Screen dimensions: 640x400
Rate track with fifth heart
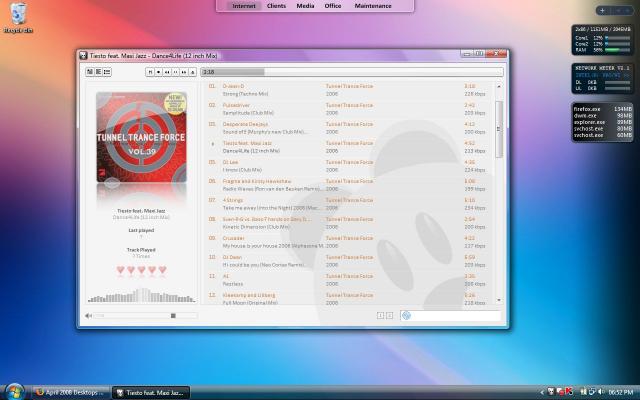pyautogui.click(x=162, y=270)
